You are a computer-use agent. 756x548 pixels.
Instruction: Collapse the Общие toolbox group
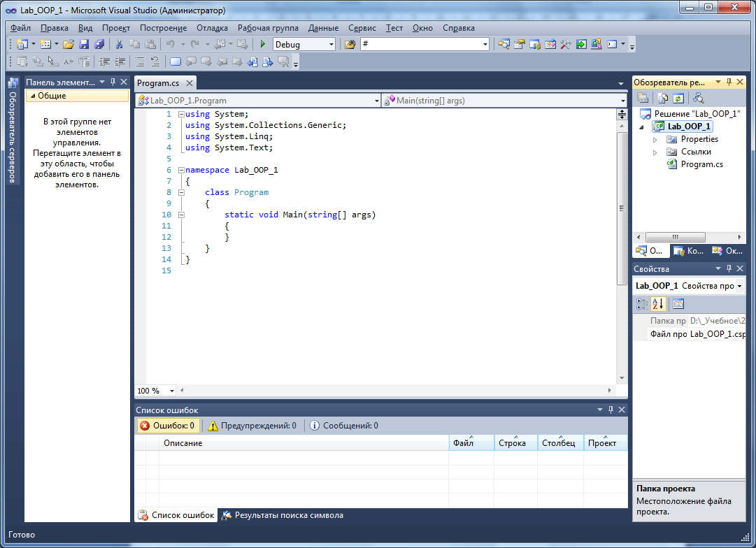pyautogui.click(x=33, y=96)
